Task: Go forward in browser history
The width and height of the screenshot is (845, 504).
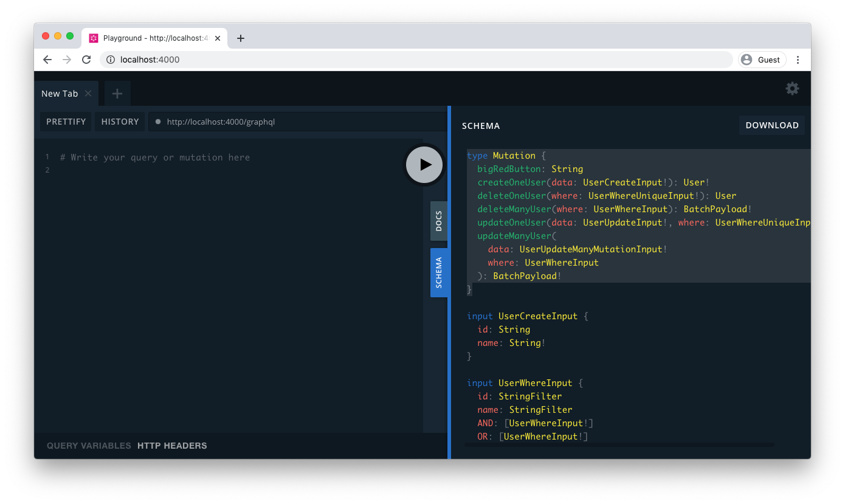Action: (67, 60)
